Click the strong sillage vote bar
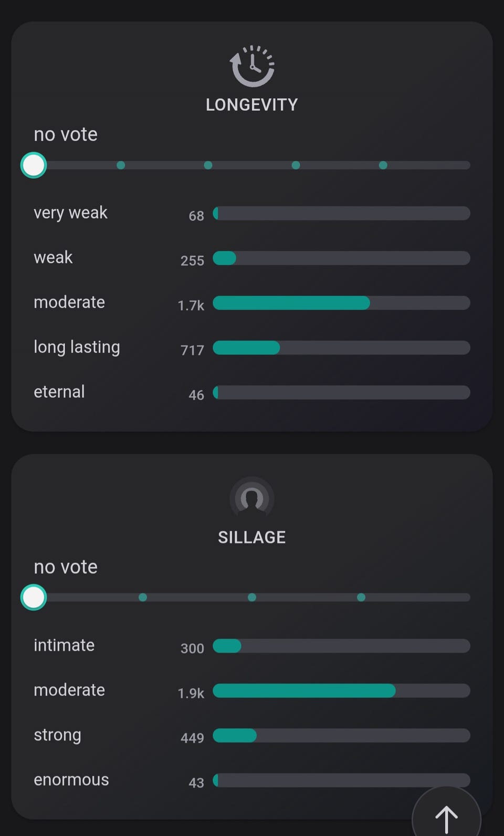Image resolution: width=504 pixels, height=836 pixels. click(x=341, y=736)
